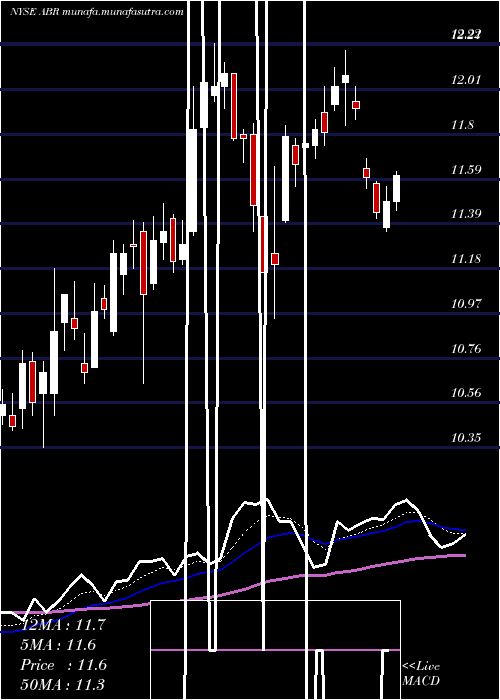Screen dimensions: 500x700
Task: Select the 10.76 price level label
Action: 466,348
